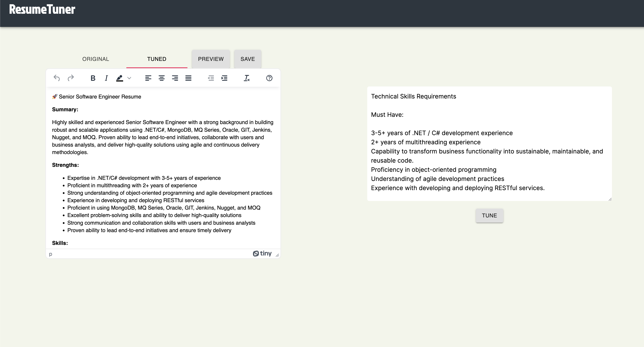Click inside the job requirements text area
The width and height of the screenshot is (644, 347).
point(489,144)
